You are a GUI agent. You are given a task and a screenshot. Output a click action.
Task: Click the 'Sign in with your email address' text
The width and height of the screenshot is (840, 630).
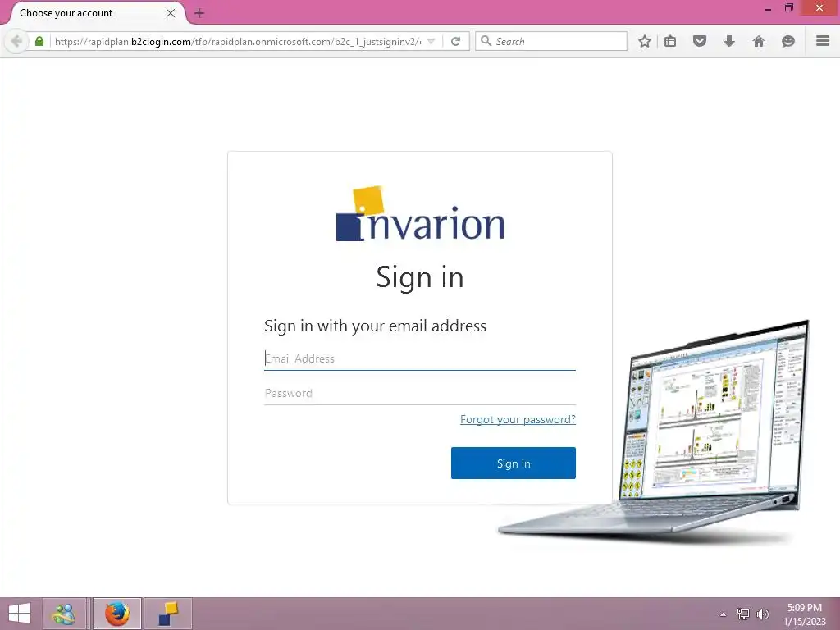coord(375,326)
